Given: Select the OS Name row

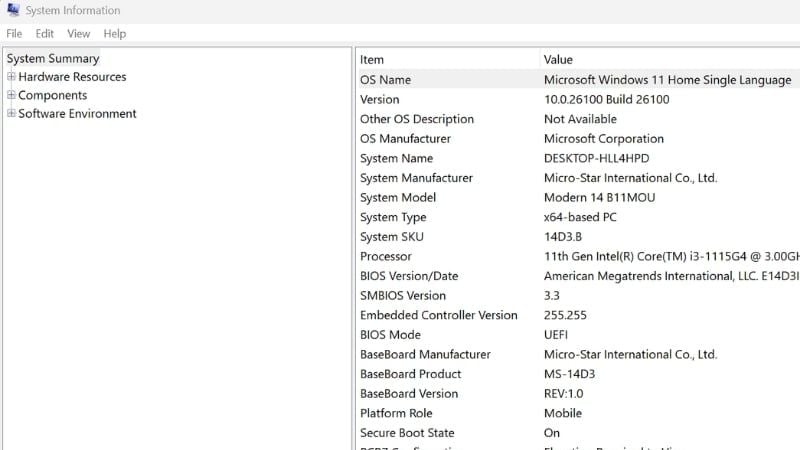Looking at the screenshot, I should click(x=385, y=80).
